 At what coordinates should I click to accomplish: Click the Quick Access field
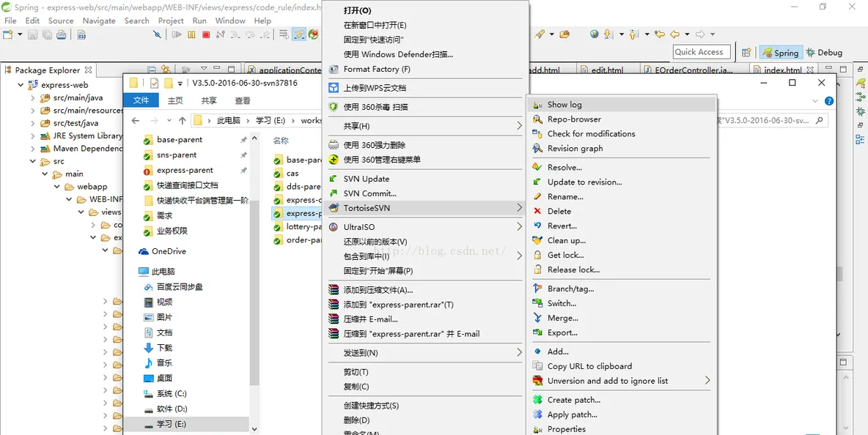[x=702, y=52]
